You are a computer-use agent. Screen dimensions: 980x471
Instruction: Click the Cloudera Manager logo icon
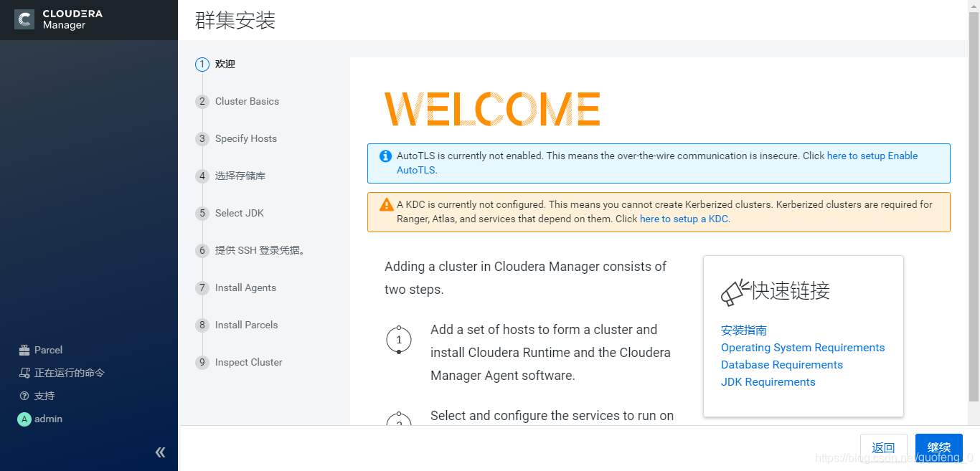24,19
